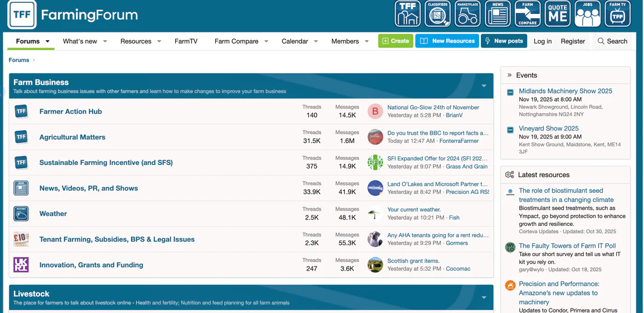Click the Forums breadcrumb link

[19, 60]
